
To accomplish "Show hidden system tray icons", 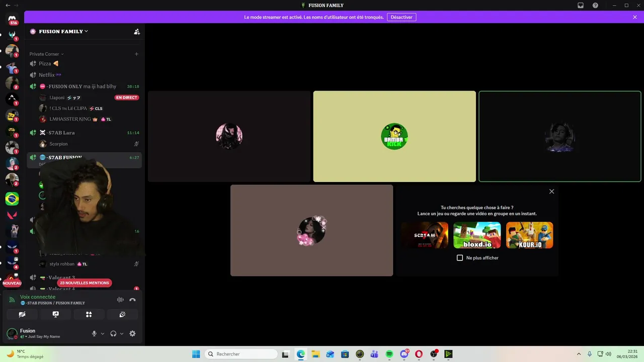I will point(579,354).
